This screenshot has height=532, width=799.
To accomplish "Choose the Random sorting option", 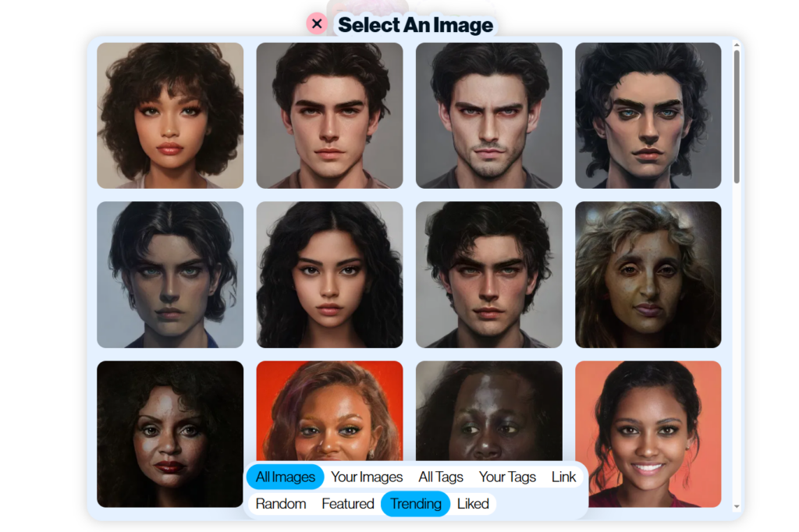I will [281, 504].
